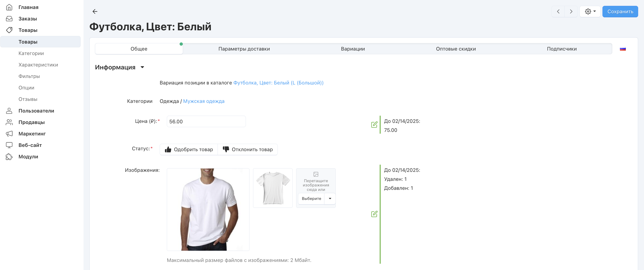
Task: Open Заказы in the sidebar
Action: [x=27, y=19]
